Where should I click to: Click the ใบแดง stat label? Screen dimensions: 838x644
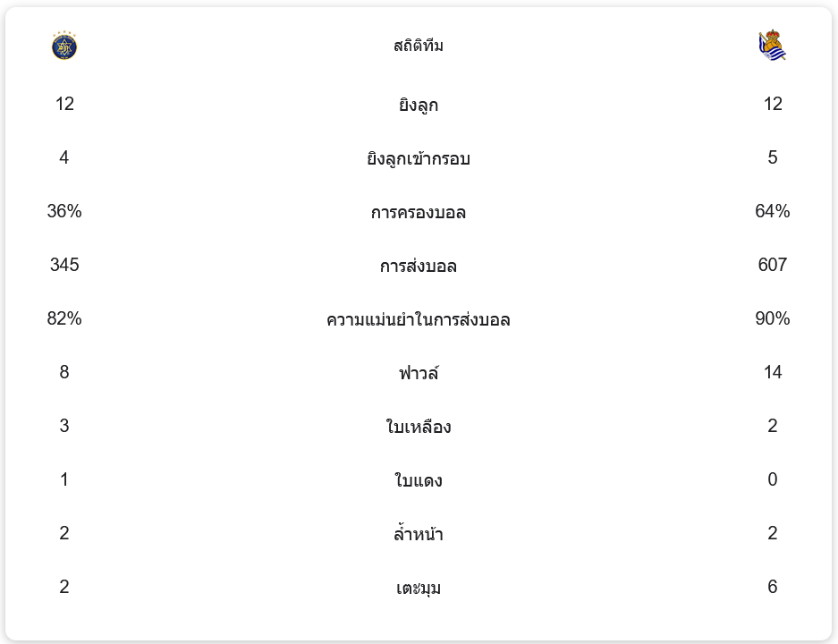pyautogui.click(x=419, y=481)
